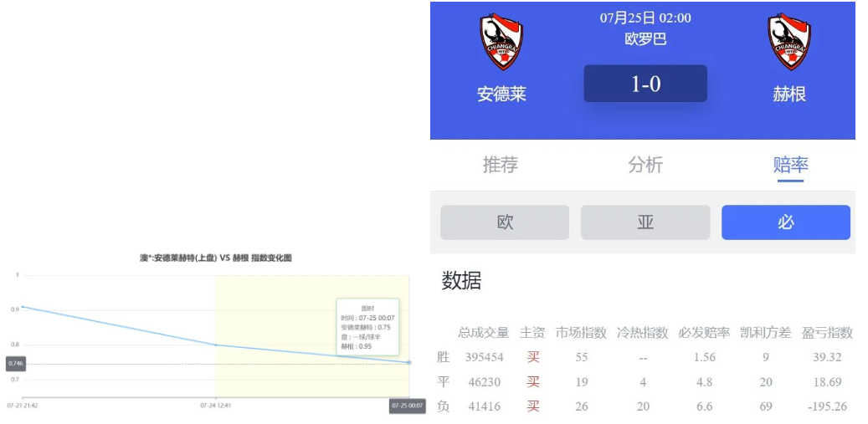Click the 07-25 00:07 x-axis label
This screenshot has width=868, height=424.
tap(407, 406)
